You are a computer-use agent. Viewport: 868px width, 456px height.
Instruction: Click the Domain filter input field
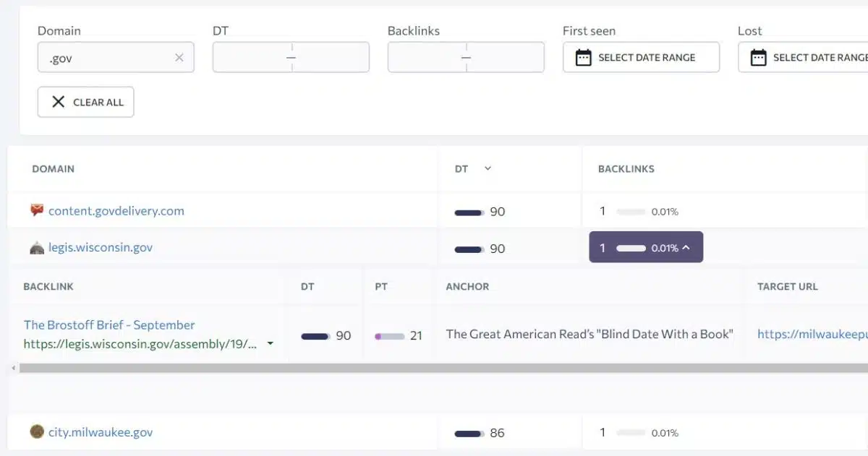[109, 58]
